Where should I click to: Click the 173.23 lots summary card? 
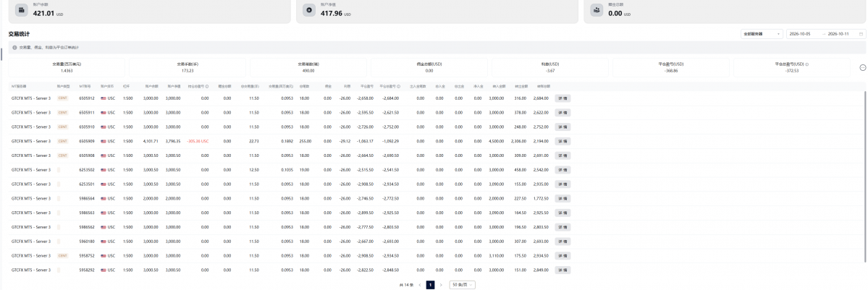click(187, 67)
